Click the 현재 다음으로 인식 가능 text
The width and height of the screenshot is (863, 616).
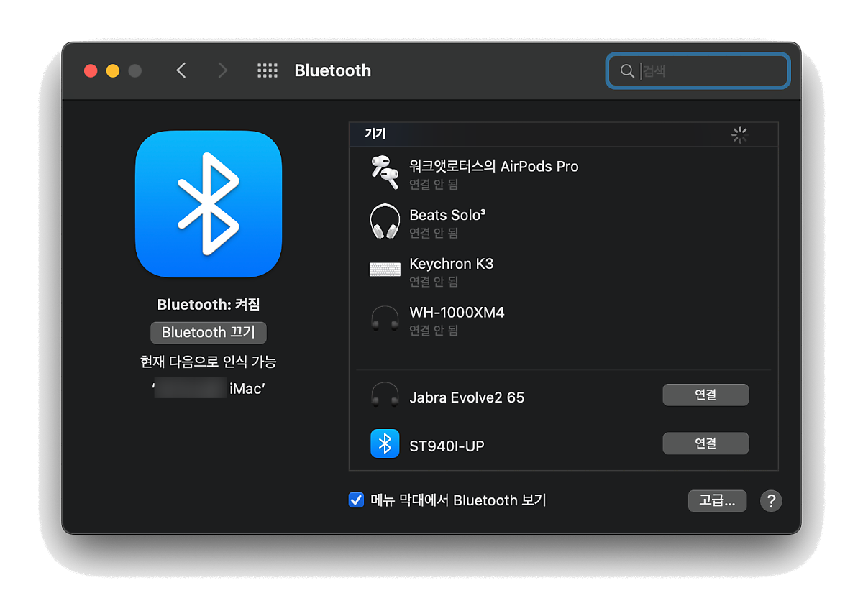tap(209, 362)
